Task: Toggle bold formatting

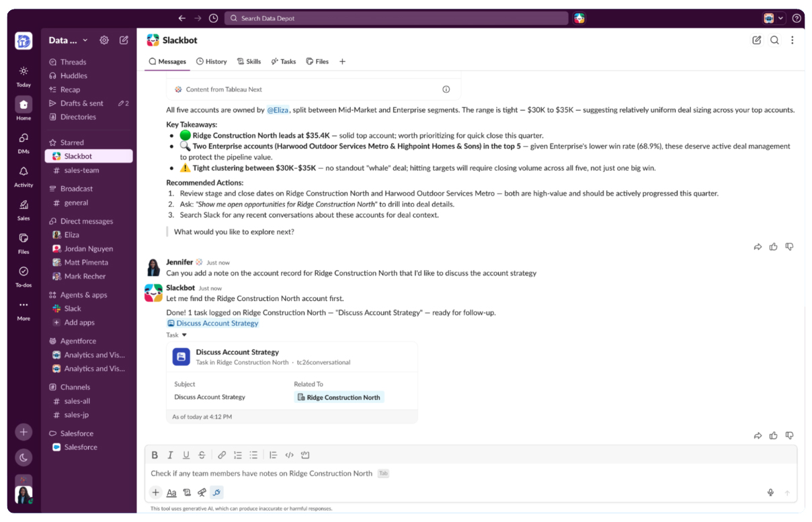Action: 155,455
